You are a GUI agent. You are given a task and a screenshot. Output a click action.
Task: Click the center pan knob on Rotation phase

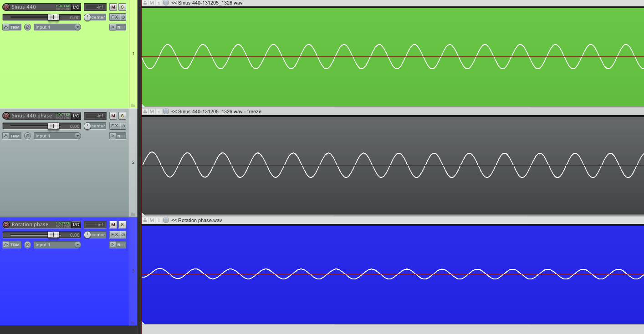(x=87, y=235)
